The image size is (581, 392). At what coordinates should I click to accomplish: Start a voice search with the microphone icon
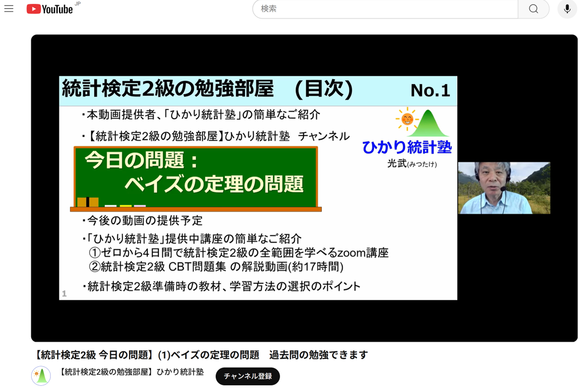[566, 9]
